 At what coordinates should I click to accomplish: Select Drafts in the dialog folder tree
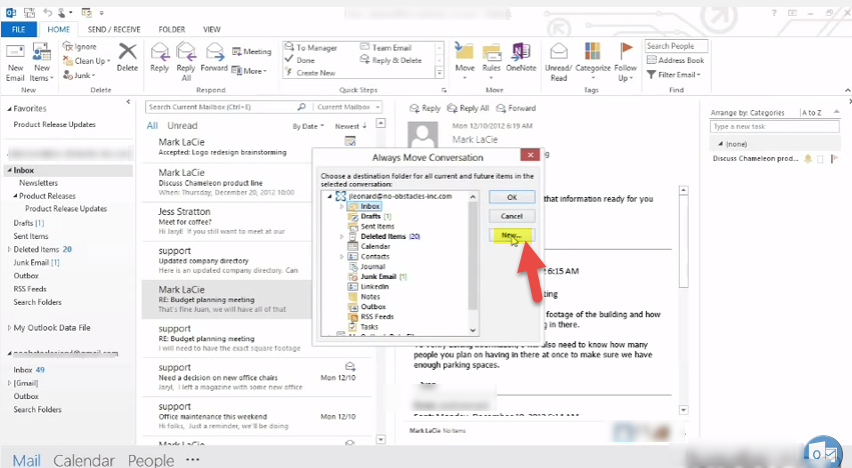pyautogui.click(x=371, y=216)
